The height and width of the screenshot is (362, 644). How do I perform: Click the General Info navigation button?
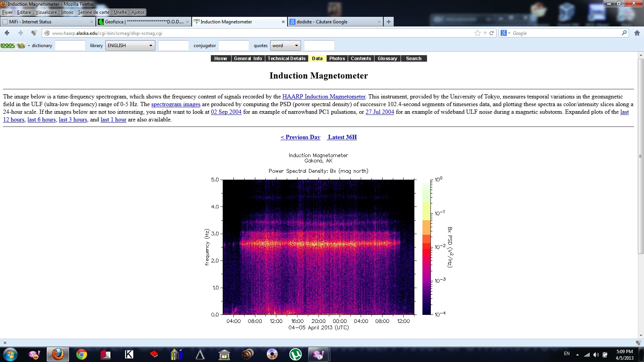click(248, 59)
